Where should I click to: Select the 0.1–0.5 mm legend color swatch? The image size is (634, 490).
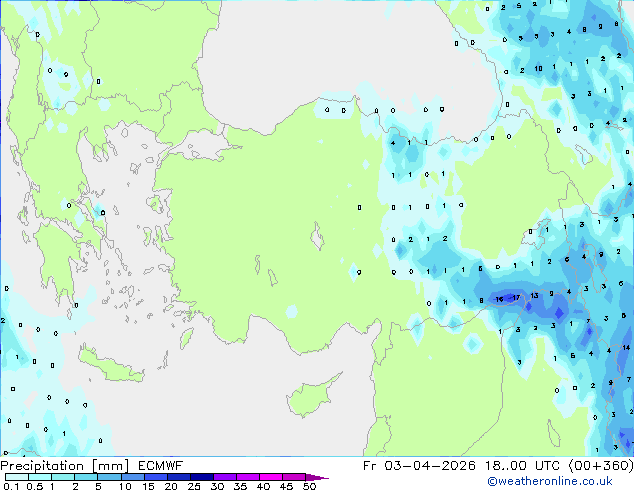pos(17,477)
